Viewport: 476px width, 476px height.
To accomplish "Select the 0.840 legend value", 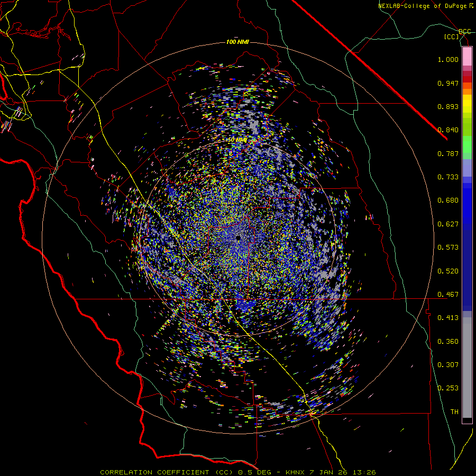I will [448, 130].
